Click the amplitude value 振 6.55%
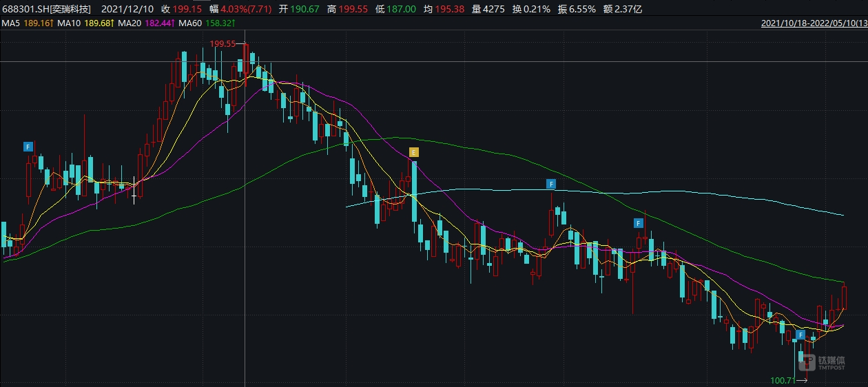Image resolution: width=868 pixels, height=387 pixels. 576,10
